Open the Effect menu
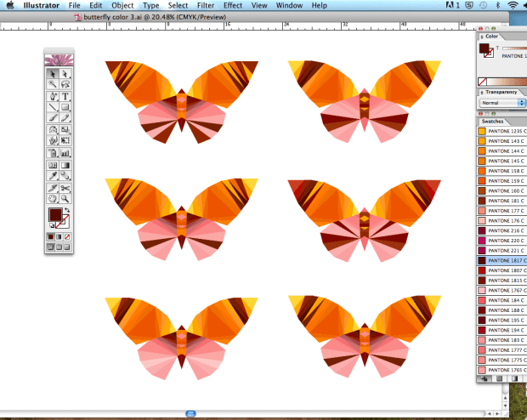 pyautogui.click(x=232, y=5)
